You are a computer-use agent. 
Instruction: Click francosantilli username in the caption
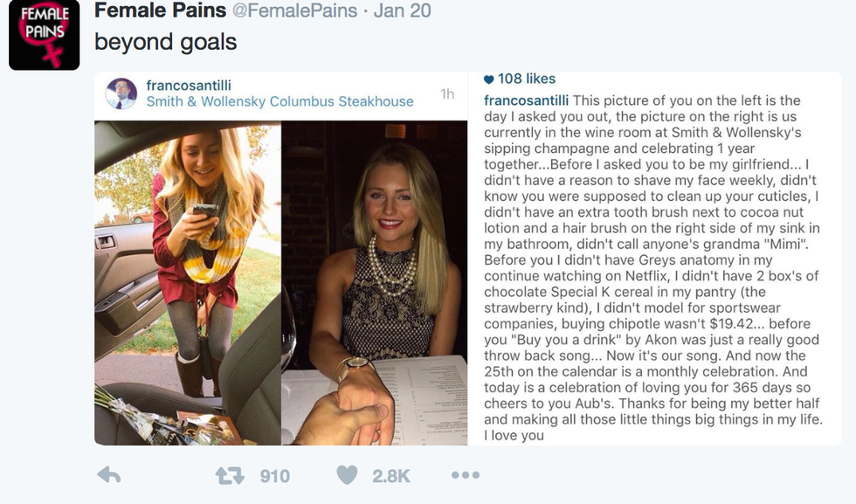point(526,101)
